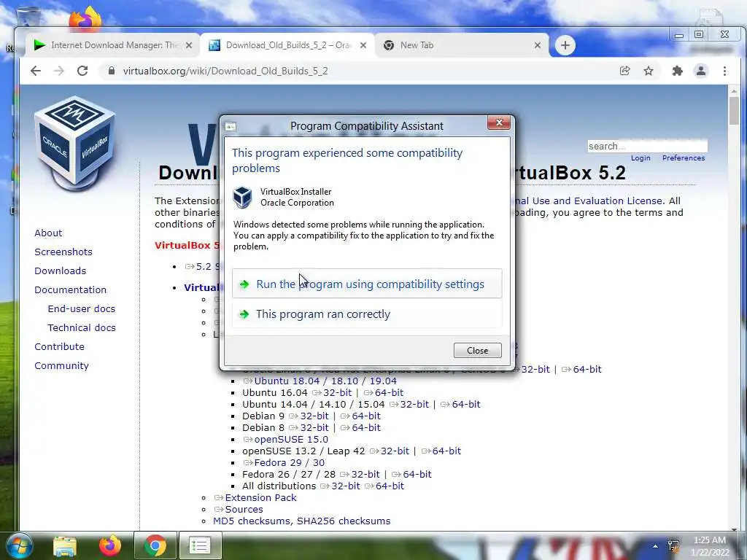
Task: Go back using the browser back arrow
Action: click(x=36, y=71)
